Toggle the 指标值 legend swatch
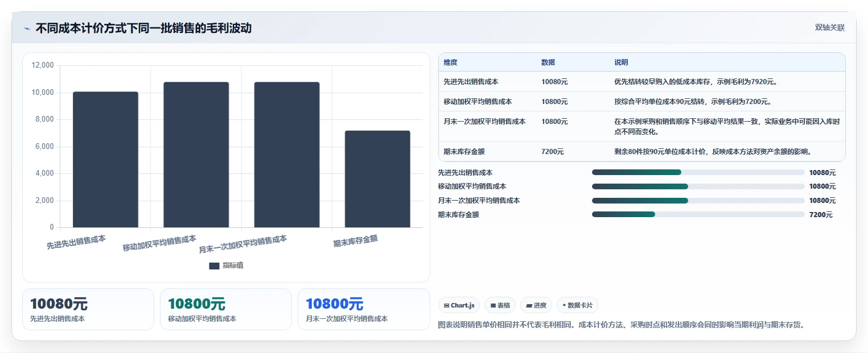Viewport: 868px width, 353px height. [x=214, y=265]
